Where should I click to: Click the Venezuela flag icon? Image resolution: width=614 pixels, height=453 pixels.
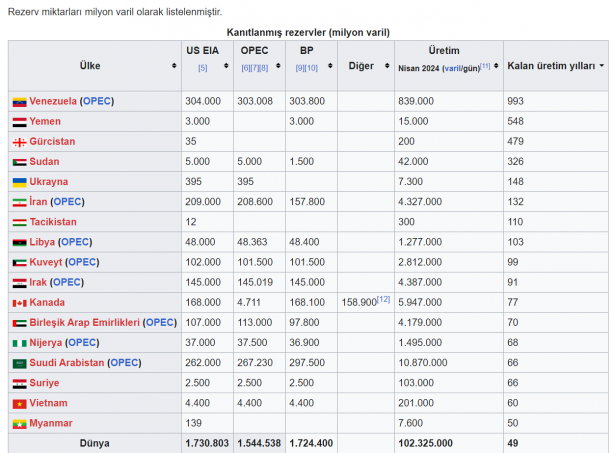click(x=19, y=102)
